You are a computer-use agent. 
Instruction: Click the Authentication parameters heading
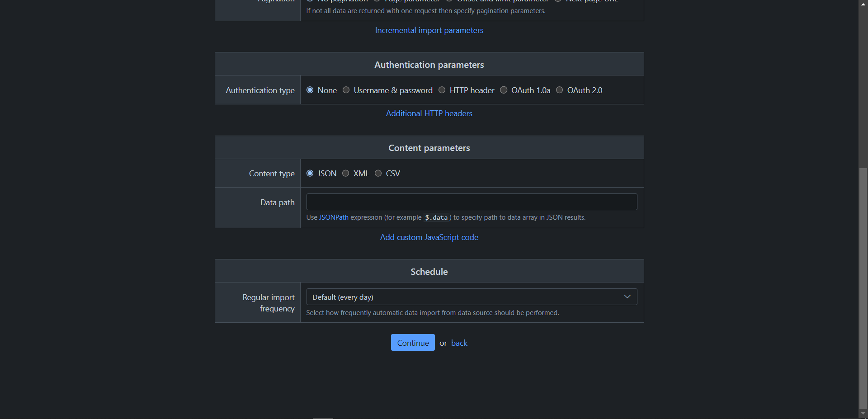(429, 65)
